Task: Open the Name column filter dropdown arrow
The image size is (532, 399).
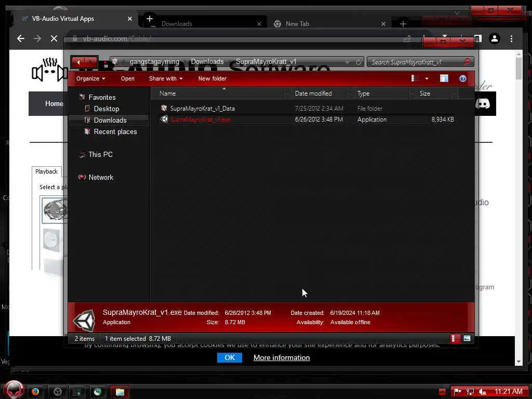Action: 288,94
